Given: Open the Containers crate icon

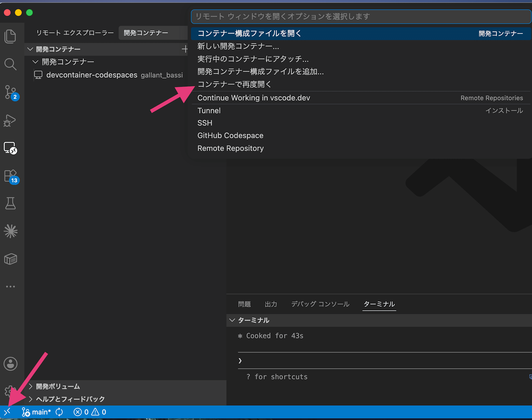Looking at the screenshot, I should [x=11, y=259].
